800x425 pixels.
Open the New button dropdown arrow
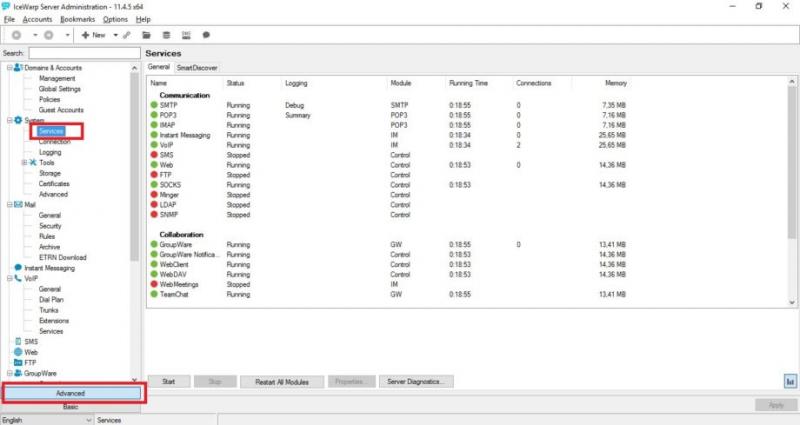coord(116,35)
